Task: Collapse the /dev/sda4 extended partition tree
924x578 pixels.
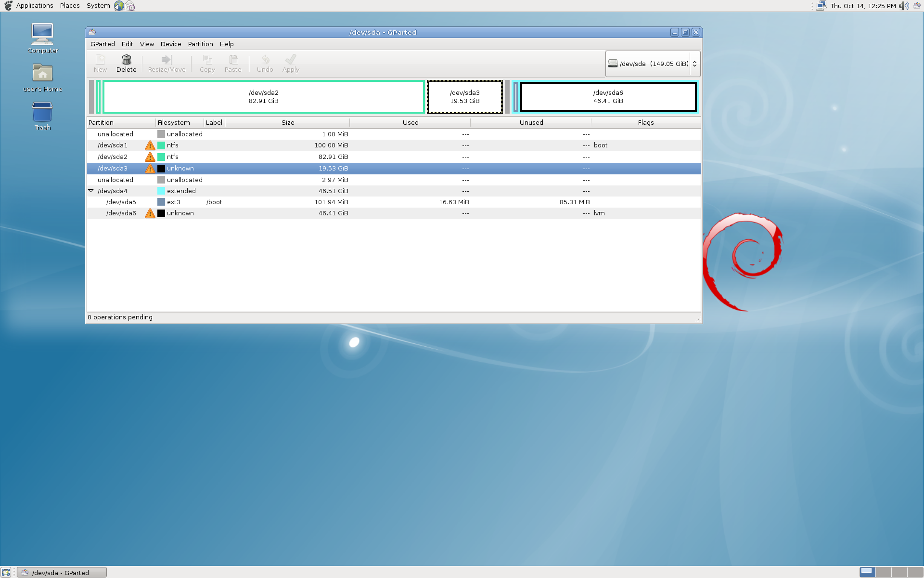Action: 90,191
